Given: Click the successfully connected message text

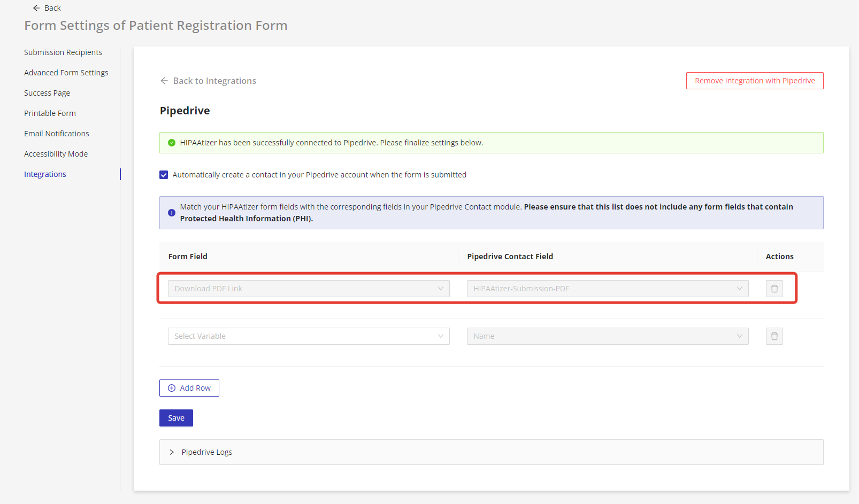Looking at the screenshot, I should coord(332,143).
